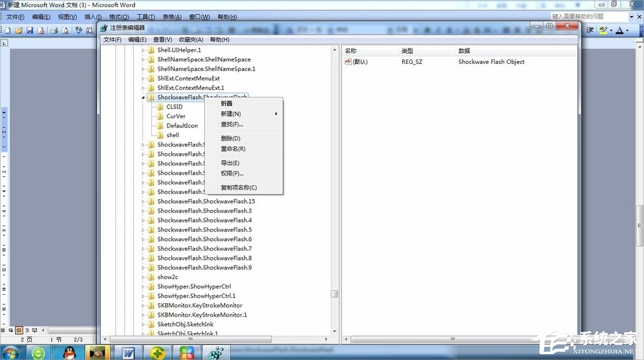The width and height of the screenshot is (644, 360).
Task: Click the Open folder icon in Word toolbar
Action: 19,30
